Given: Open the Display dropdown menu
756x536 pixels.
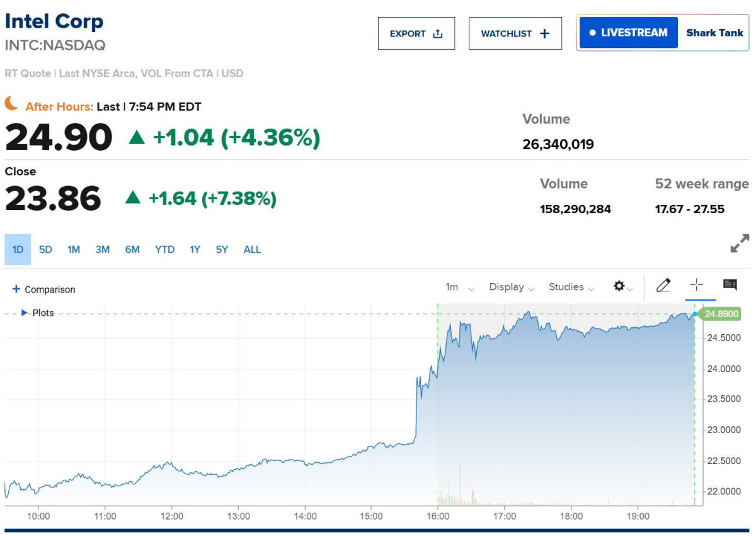Looking at the screenshot, I should coord(512,288).
